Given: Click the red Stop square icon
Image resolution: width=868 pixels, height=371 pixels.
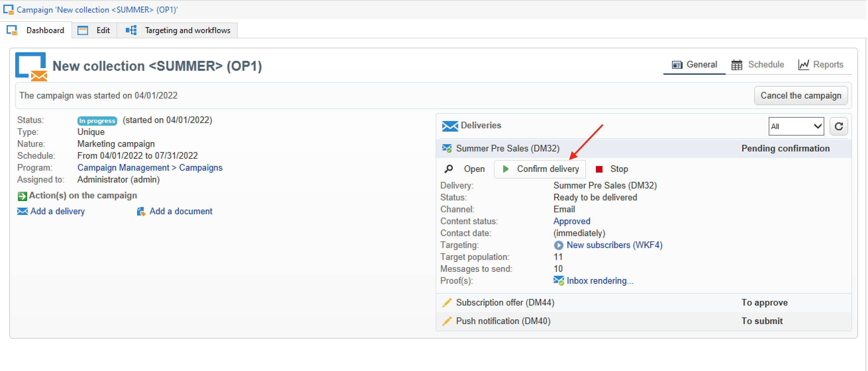Looking at the screenshot, I should 599,169.
